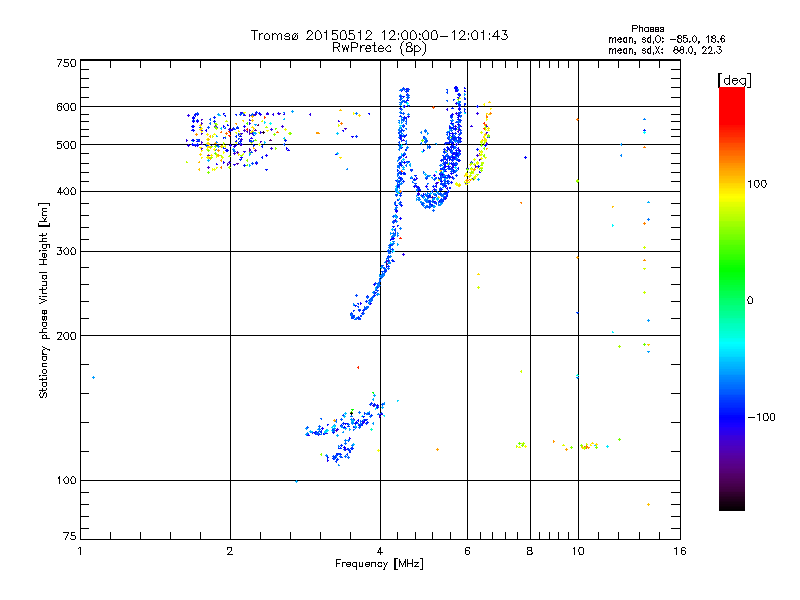Click the y-axis tick label '200'
The height and width of the screenshot is (600, 800).
click(x=67, y=336)
